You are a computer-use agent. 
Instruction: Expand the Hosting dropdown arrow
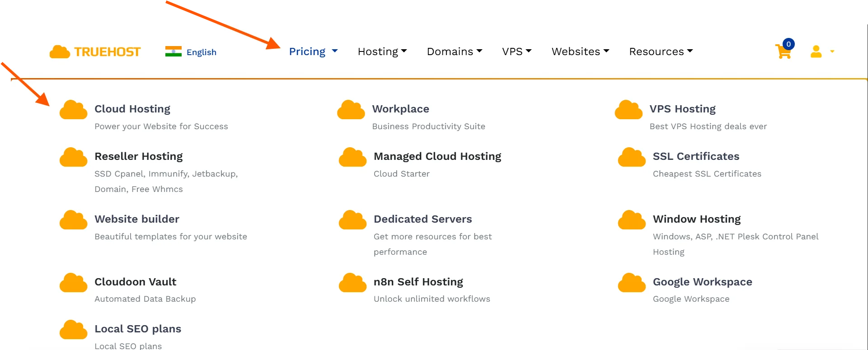[x=404, y=51]
